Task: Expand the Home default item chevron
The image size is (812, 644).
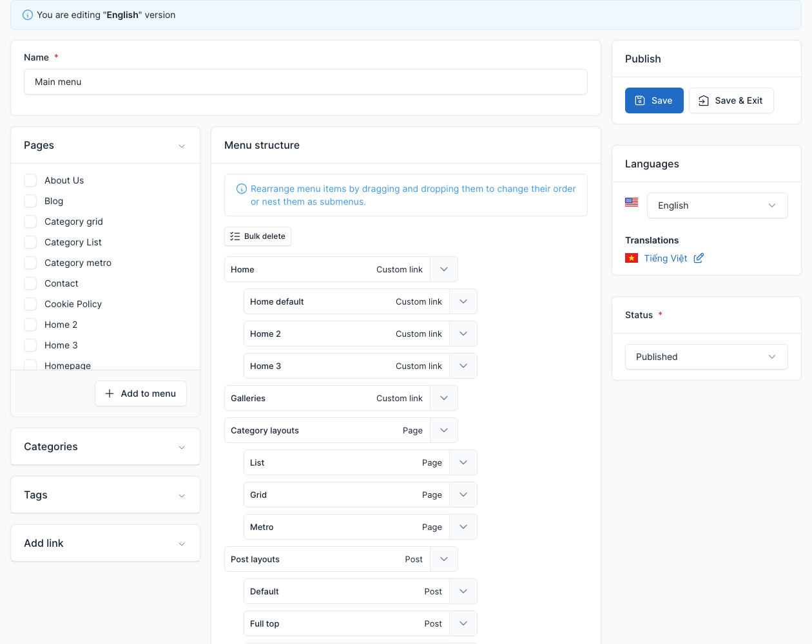Action: 463,301
